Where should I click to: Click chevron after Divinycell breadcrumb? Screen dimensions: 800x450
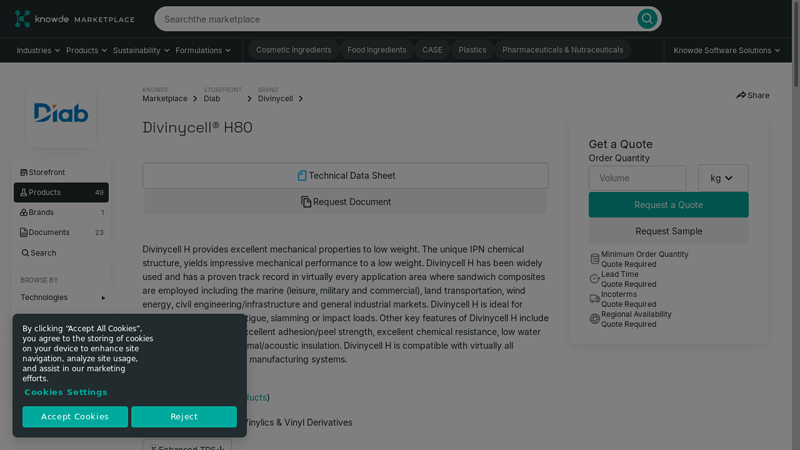(301, 98)
